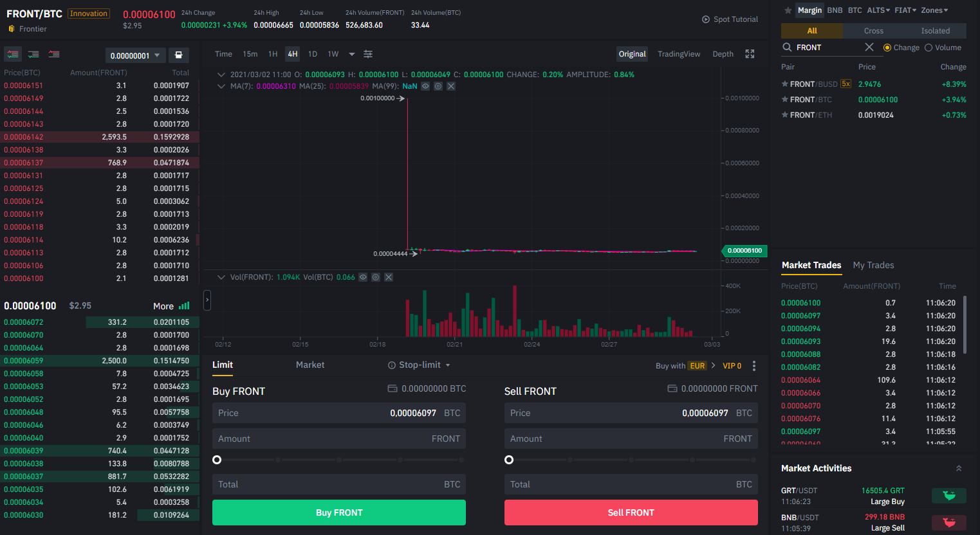Viewport: 980px width, 535px height.
Task: Switch chart to 15m interval
Action: pos(250,54)
